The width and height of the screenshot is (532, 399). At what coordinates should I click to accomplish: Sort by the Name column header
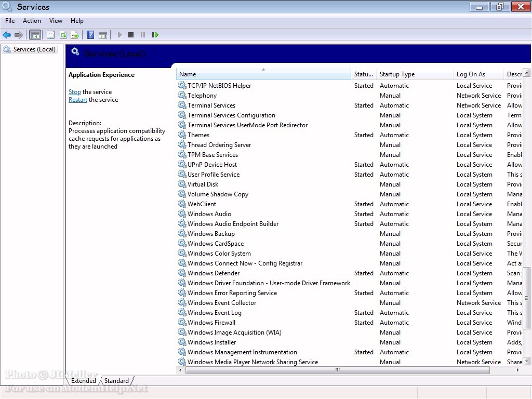click(263, 74)
